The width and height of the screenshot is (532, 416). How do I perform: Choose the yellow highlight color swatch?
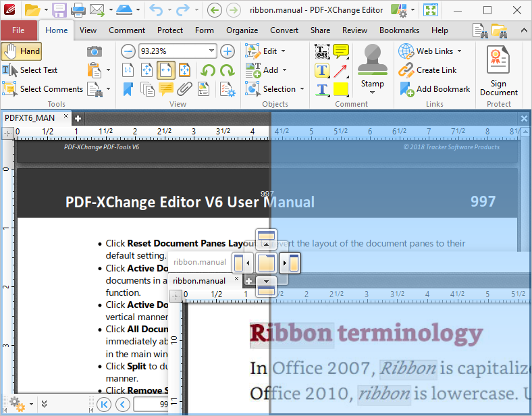341,90
